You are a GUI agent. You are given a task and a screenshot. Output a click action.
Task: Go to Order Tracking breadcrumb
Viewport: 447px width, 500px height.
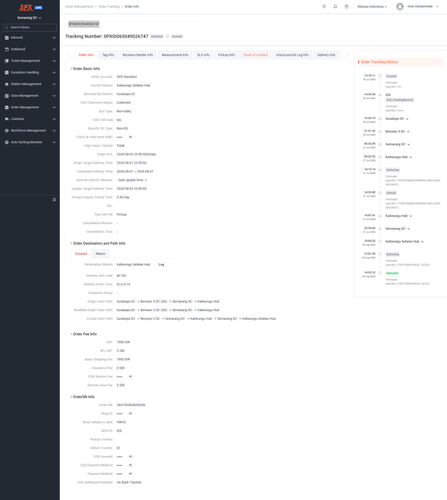[109, 7]
